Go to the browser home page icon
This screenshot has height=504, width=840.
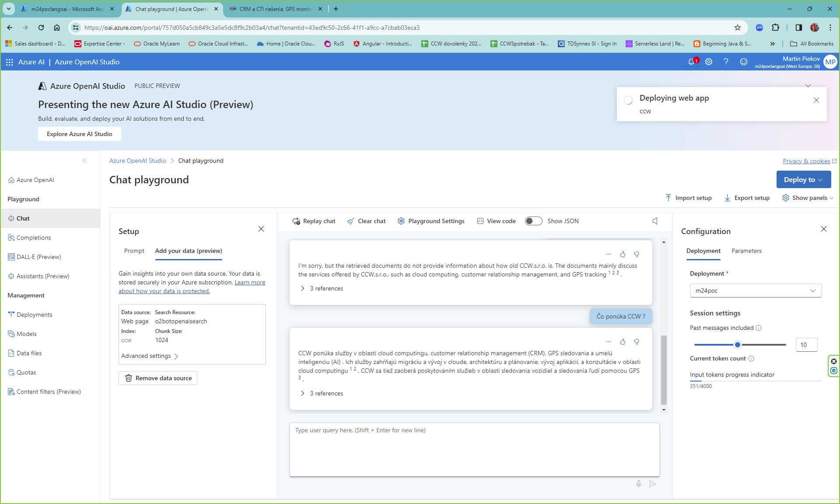click(57, 28)
